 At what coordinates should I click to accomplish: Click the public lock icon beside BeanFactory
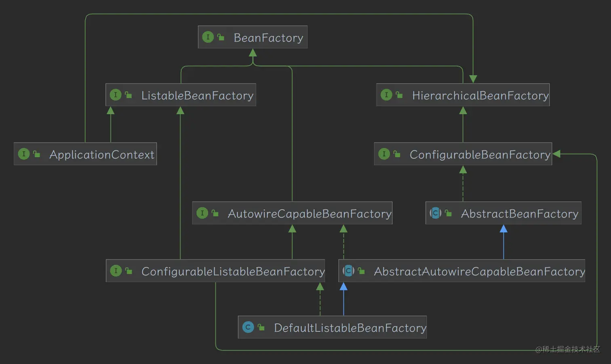(221, 37)
